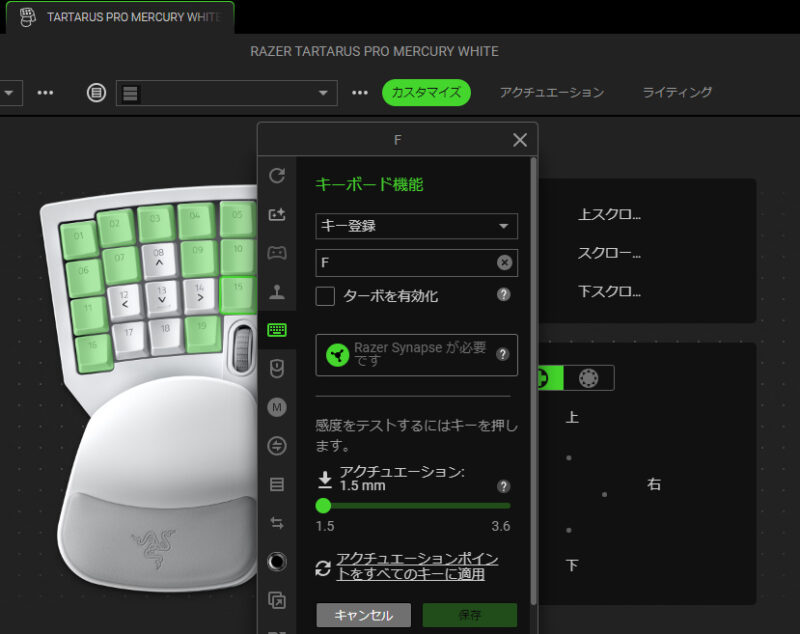Select key 19 on the keypad image
Viewport: 800px width, 634px height.
point(202,332)
